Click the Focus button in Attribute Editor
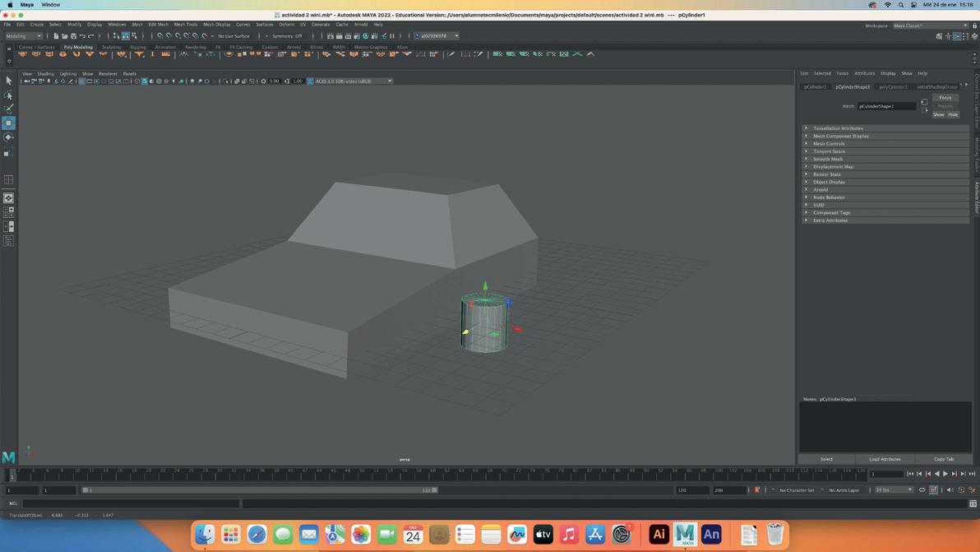 tap(945, 98)
